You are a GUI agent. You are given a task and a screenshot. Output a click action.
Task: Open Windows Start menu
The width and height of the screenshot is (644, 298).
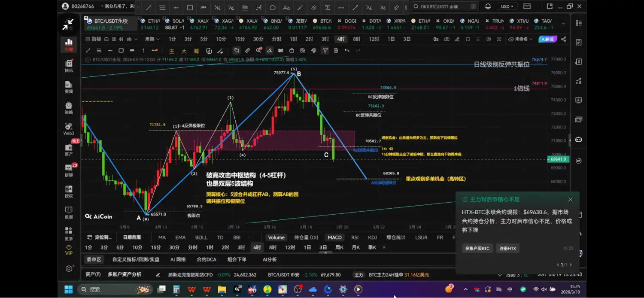click(x=68, y=289)
